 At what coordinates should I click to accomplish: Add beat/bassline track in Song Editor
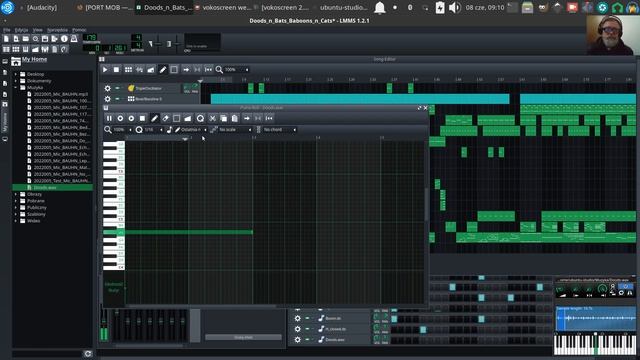(128, 70)
